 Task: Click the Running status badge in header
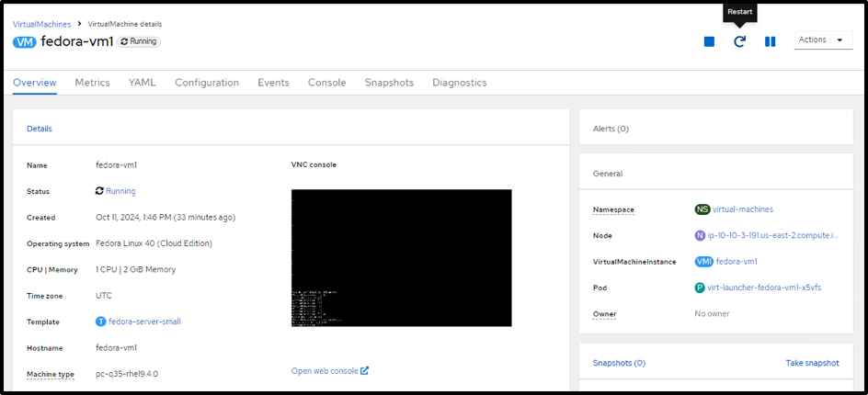139,41
